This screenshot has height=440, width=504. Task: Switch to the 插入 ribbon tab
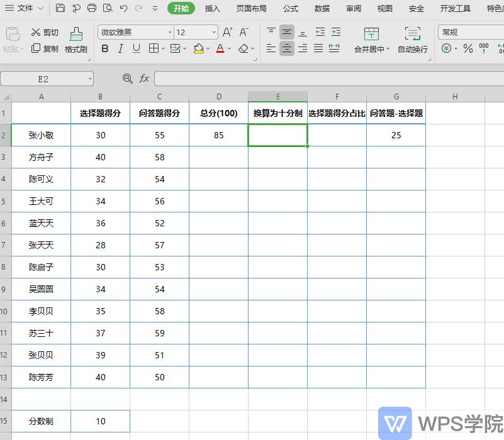213,8
